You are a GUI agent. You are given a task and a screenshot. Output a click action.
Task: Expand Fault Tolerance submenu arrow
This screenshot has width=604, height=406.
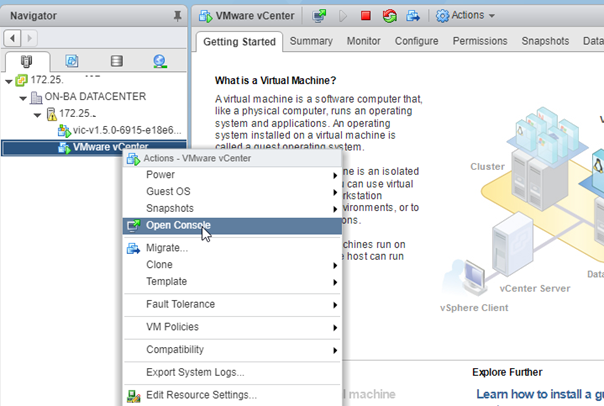[335, 305]
